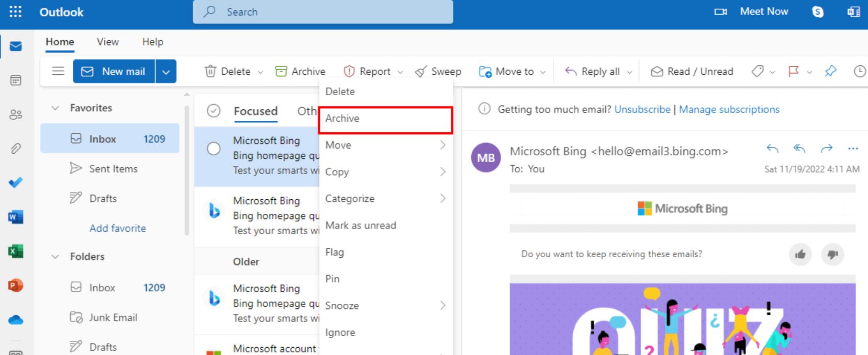Choose Flag in the context menu
The image size is (868, 355).
point(386,252)
